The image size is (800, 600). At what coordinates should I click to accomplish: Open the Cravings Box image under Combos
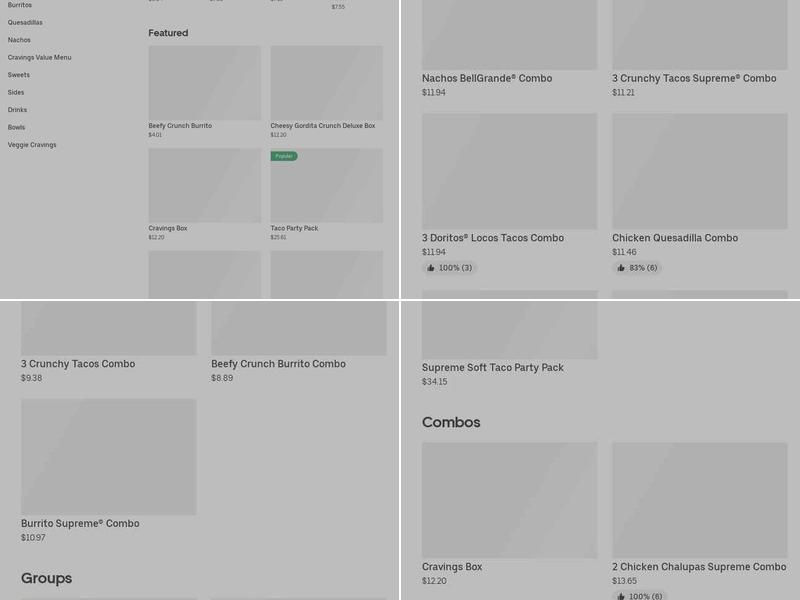tap(510, 501)
